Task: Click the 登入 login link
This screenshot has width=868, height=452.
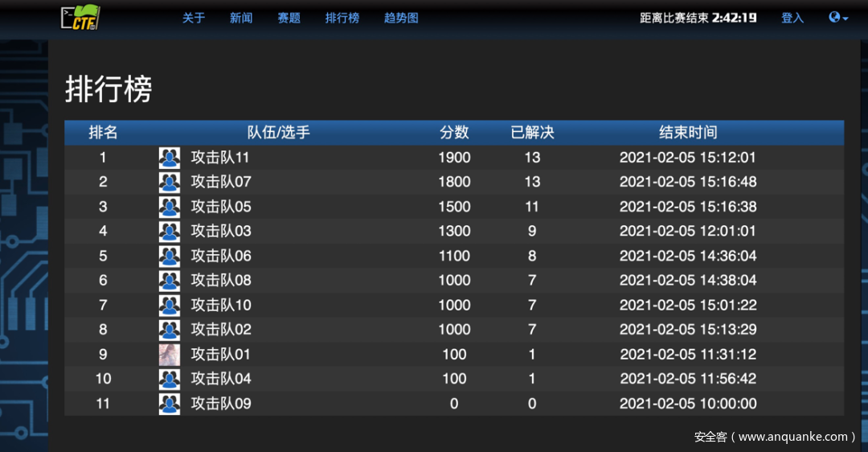Action: pyautogui.click(x=792, y=18)
